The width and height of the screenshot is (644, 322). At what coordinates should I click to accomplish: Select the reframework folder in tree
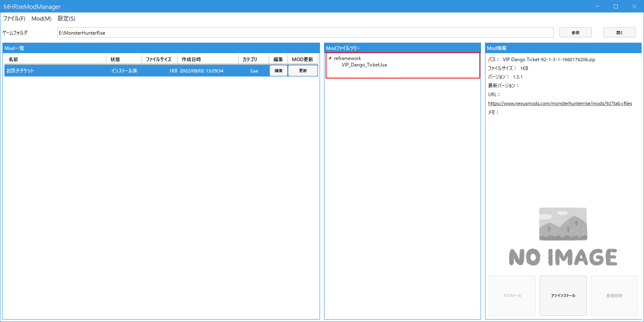click(347, 58)
